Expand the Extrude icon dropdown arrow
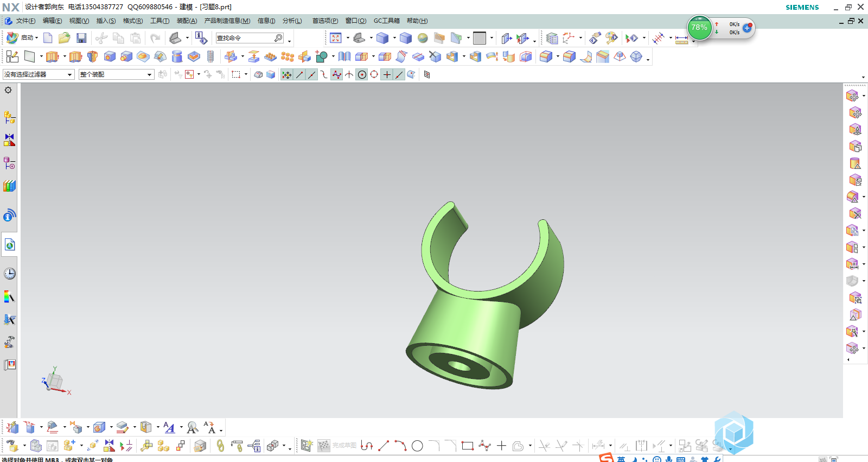Image resolution: width=868 pixels, height=462 pixels. point(64,56)
